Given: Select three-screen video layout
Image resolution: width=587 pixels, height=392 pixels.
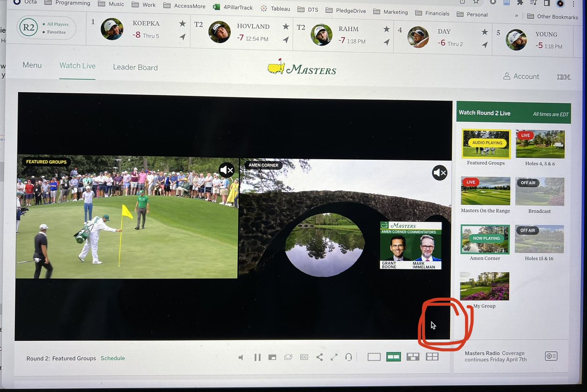Looking at the screenshot, I should (x=413, y=357).
